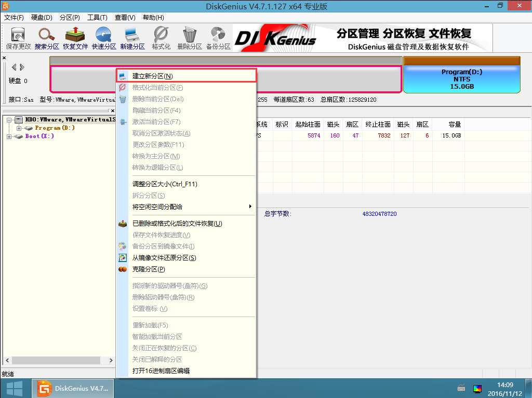Screen dimensions: 532x398
Task: Open the 工具(T) menu
Action: (x=97, y=18)
